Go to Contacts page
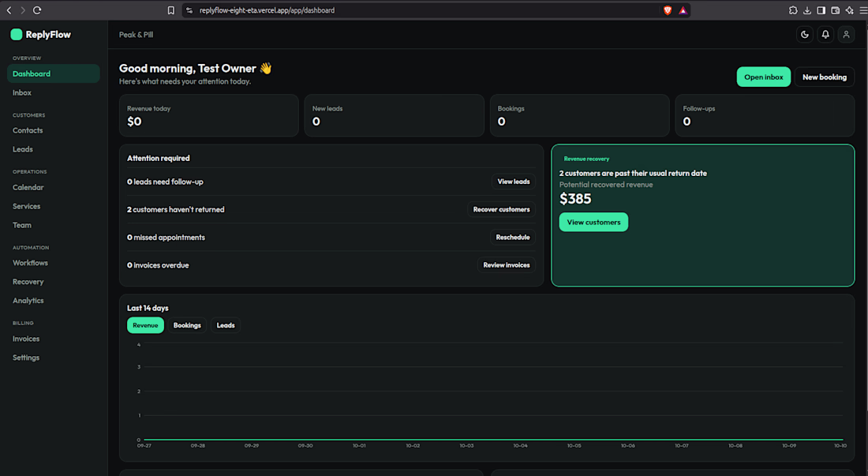This screenshot has height=476, width=868. (x=28, y=130)
